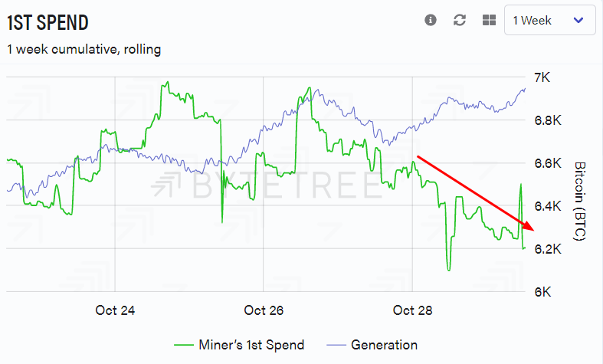Refresh the chart with the reload icon

tap(460, 21)
